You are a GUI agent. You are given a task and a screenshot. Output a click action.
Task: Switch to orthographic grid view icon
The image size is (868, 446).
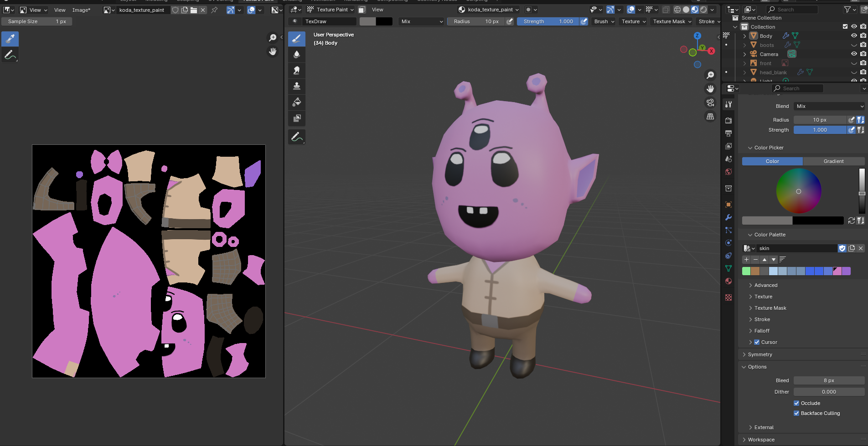710,117
